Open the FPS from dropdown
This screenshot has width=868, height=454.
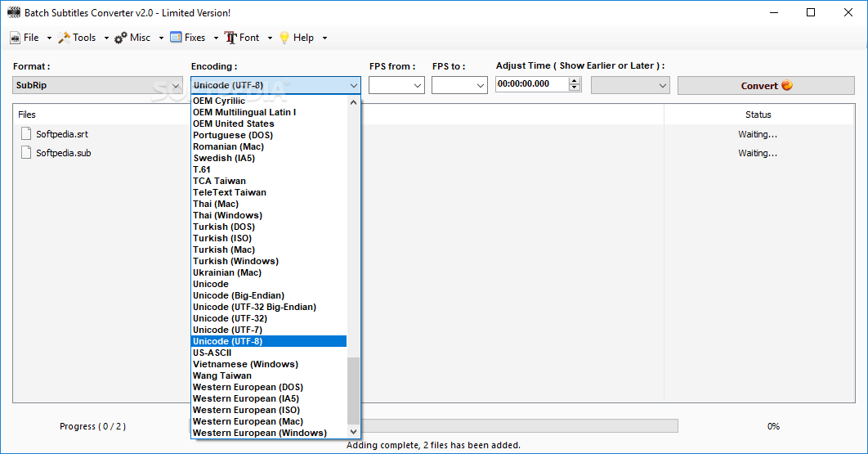coord(396,85)
